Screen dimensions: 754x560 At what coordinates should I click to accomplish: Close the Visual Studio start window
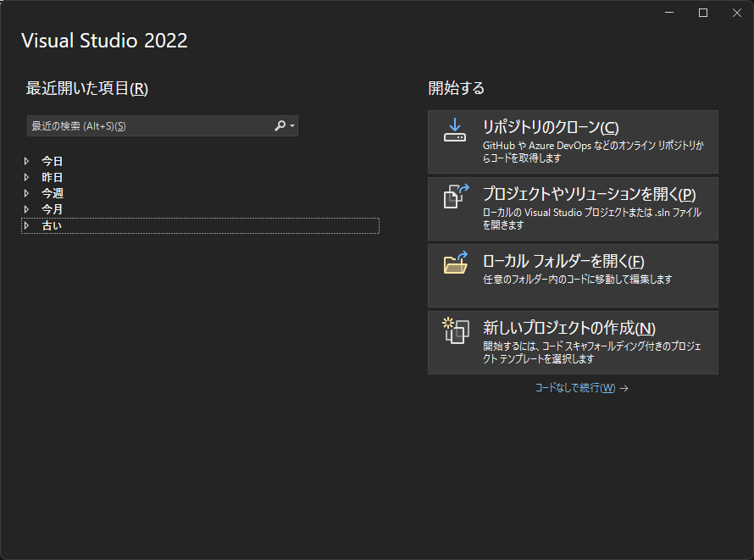(x=735, y=13)
